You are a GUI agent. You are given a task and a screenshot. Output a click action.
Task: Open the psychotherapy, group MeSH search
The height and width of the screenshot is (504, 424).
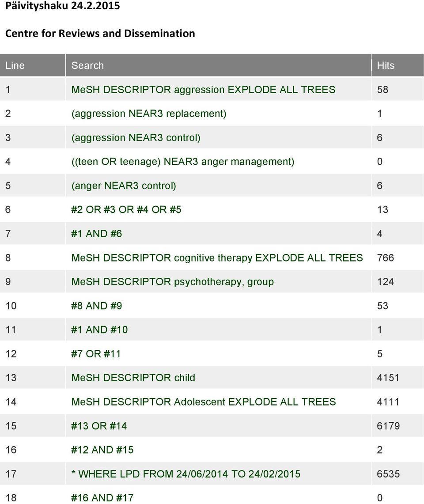tap(173, 281)
